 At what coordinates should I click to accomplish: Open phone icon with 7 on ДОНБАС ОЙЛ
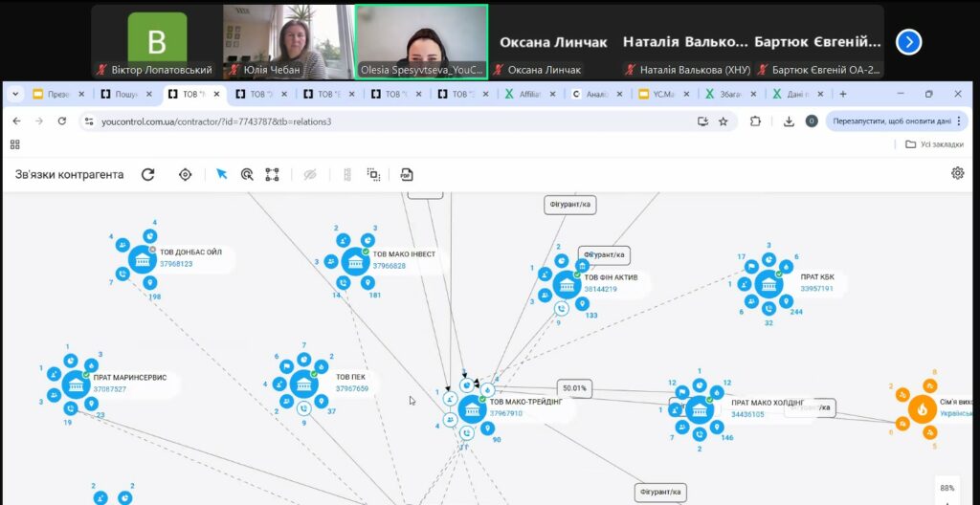tap(122, 274)
